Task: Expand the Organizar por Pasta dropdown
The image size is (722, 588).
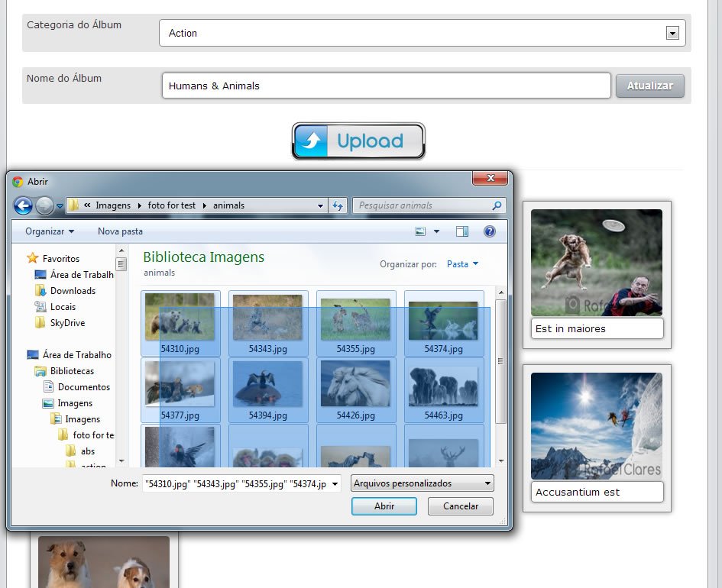Action: tap(462, 264)
